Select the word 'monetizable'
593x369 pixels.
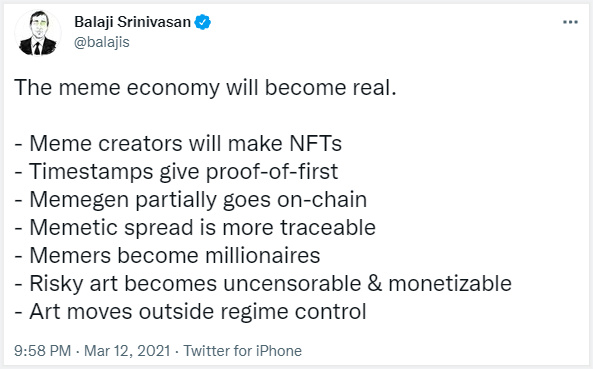[450, 284]
